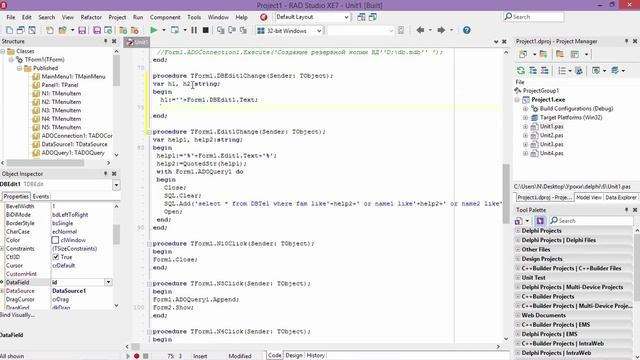Viewport: 640px width, 360px height.
Task: Toggle the Ctl3D True checkbox
Action: coord(56,257)
